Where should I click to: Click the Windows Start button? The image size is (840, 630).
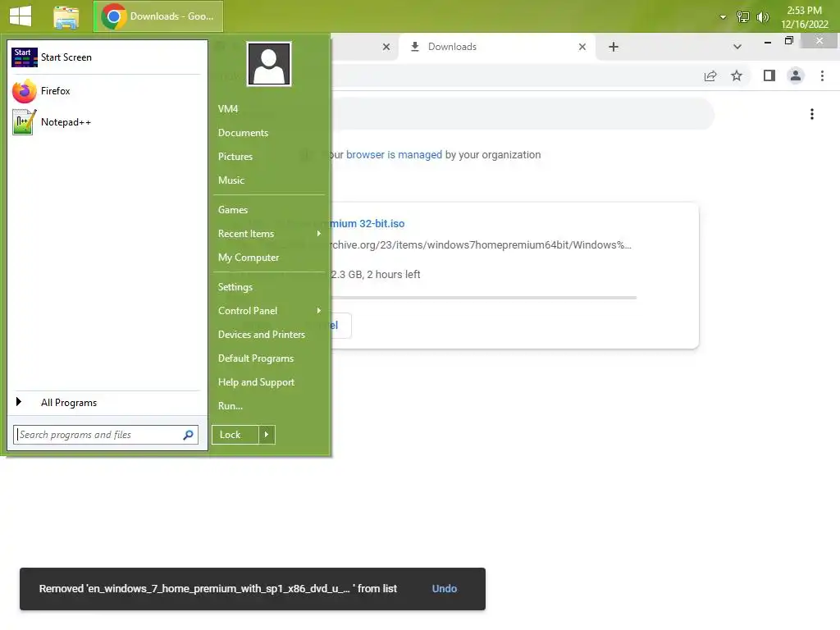point(21,16)
